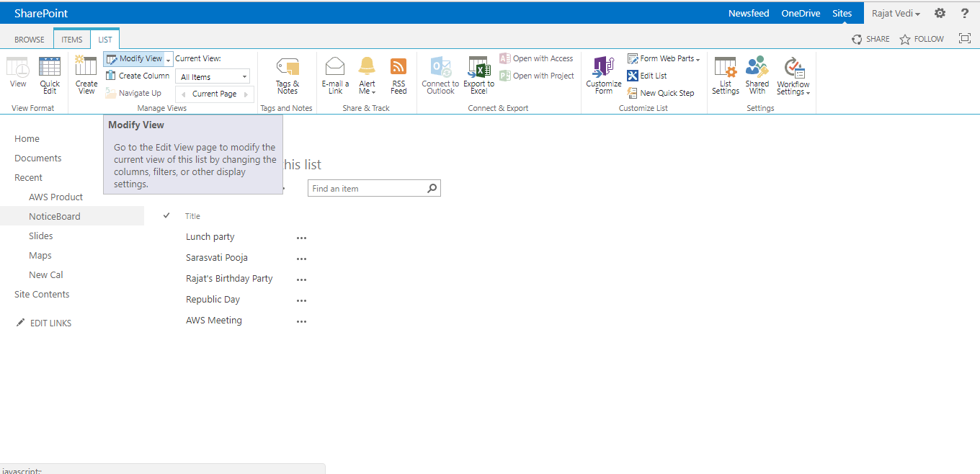The height and width of the screenshot is (474, 980).
Task: Switch to the BROWSE tab
Action: (29, 39)
